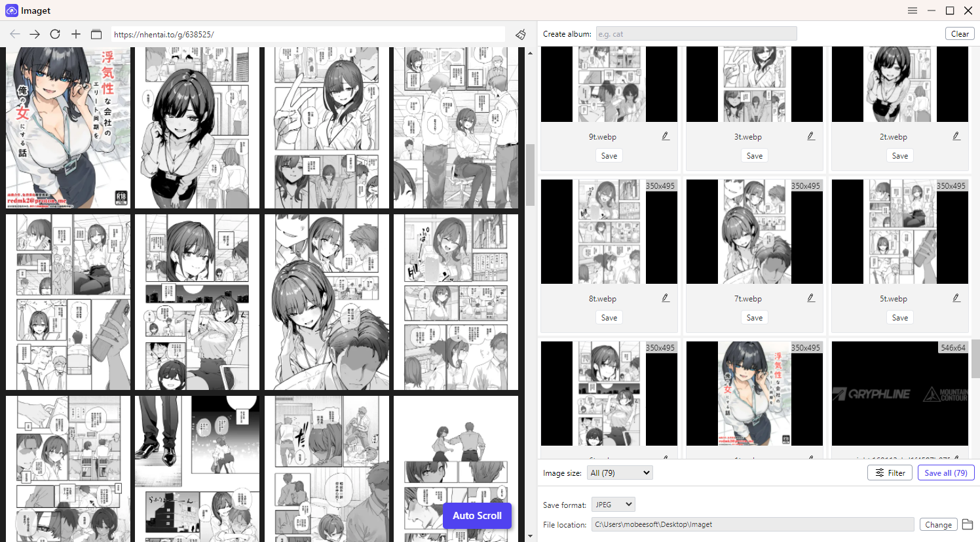
Task: Expand the Image size dropdown
Action: [x=620, y=473]
